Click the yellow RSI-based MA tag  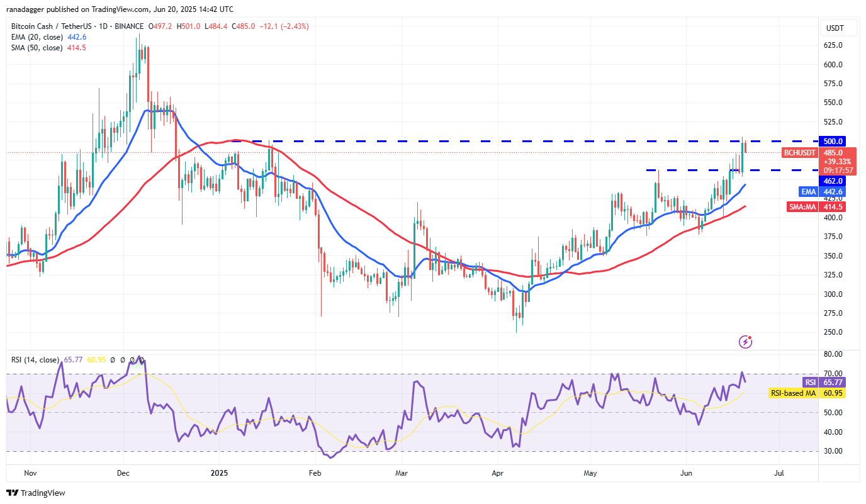pyautogui.click(x=793, y=393)
